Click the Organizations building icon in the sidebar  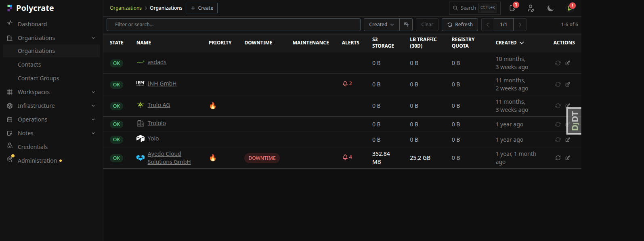tap(10, 38)
